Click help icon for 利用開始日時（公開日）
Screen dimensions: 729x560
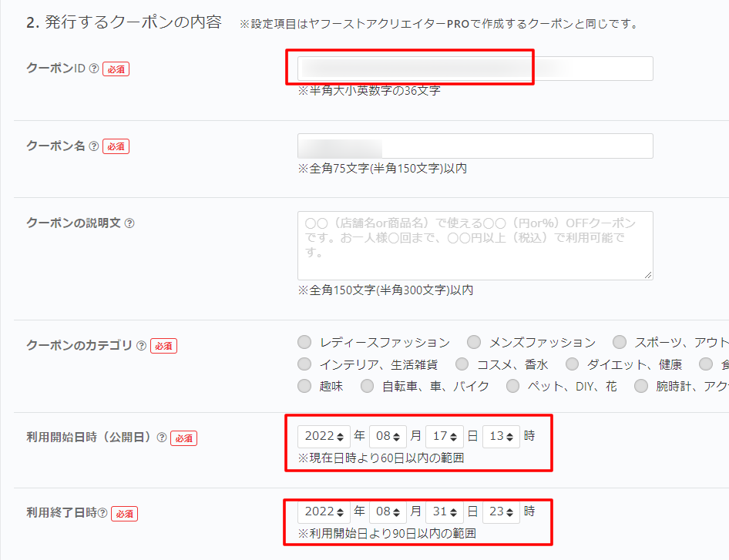pos(162,438)
